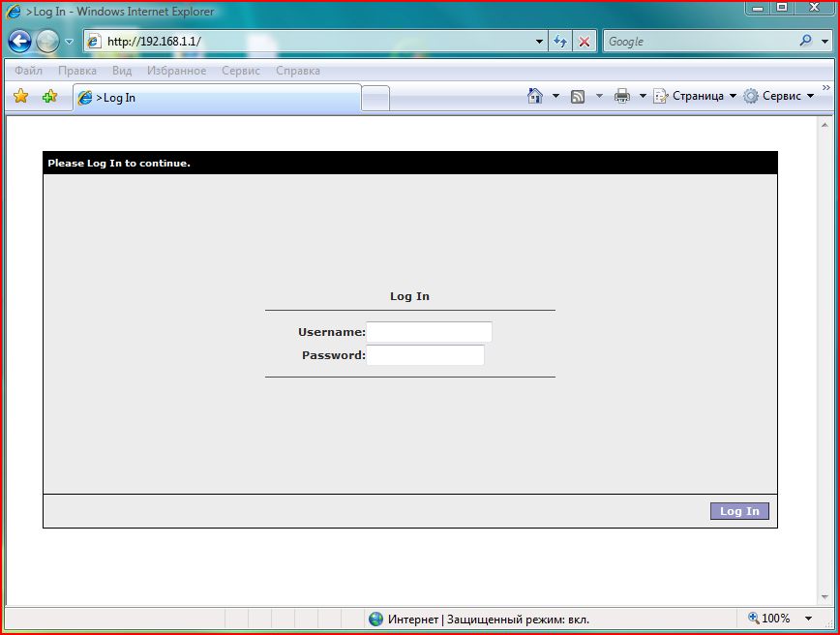Viewport: 840px width, 635px height.
Task: Click 'Please Log In to continue.' header text
Action: pyautogui.click(x=119, y=164)
